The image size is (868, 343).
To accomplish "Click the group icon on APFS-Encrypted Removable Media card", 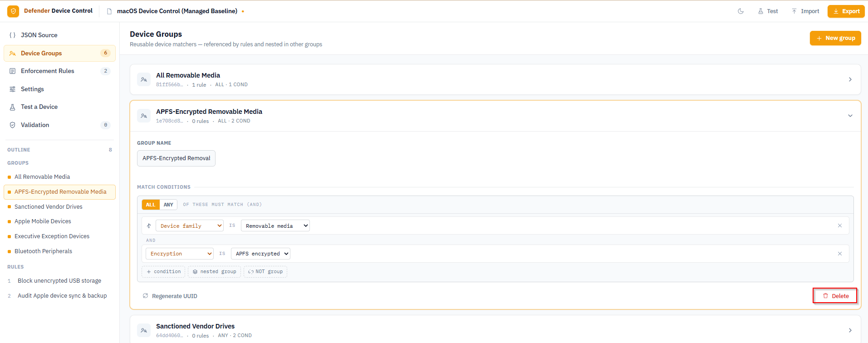I will point(144,116).
